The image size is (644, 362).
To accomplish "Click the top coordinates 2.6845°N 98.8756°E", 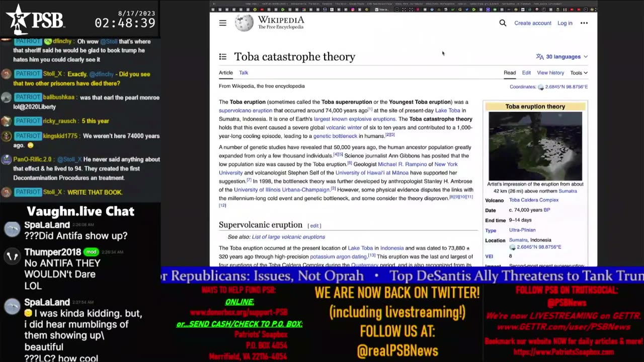I will pyautogui.click(x=566, y=87).
